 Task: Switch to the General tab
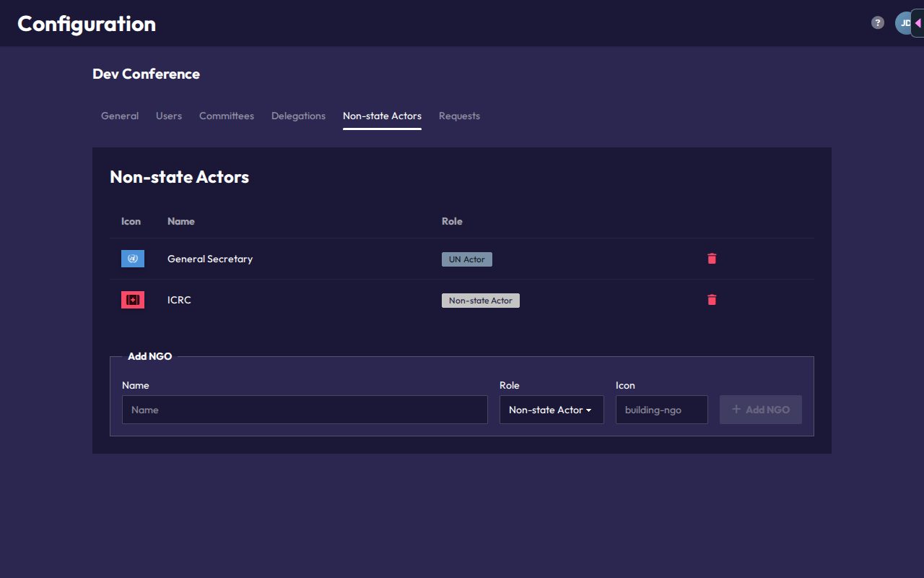tap(120, 116)
